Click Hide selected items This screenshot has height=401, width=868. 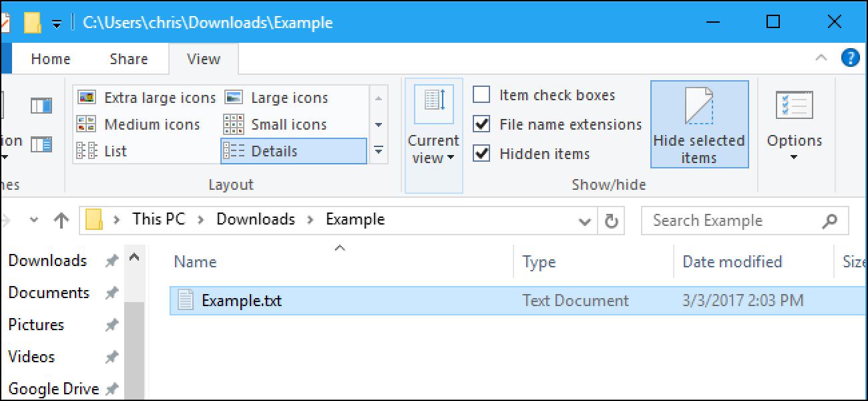(699, 124)
